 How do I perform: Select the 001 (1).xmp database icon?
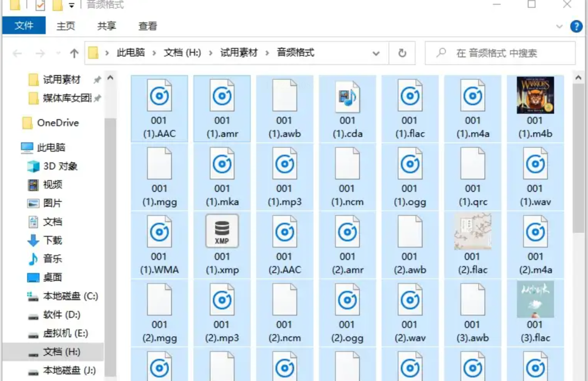(222, 231)
